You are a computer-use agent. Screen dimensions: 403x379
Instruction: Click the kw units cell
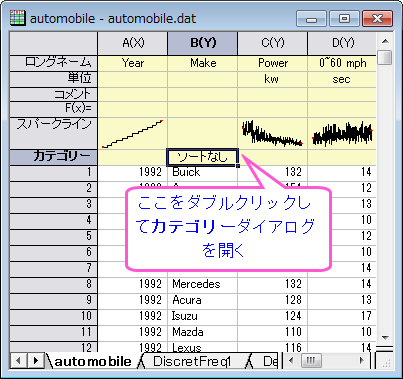pos(273,79)
